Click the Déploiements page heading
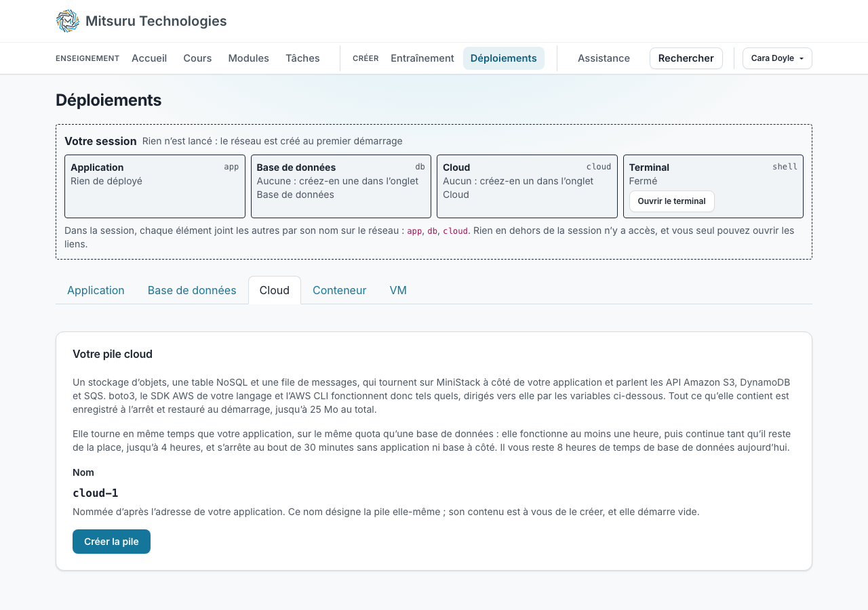Viewport: 868px width, 610px height. pyautogui.click(x=108, y=100)
